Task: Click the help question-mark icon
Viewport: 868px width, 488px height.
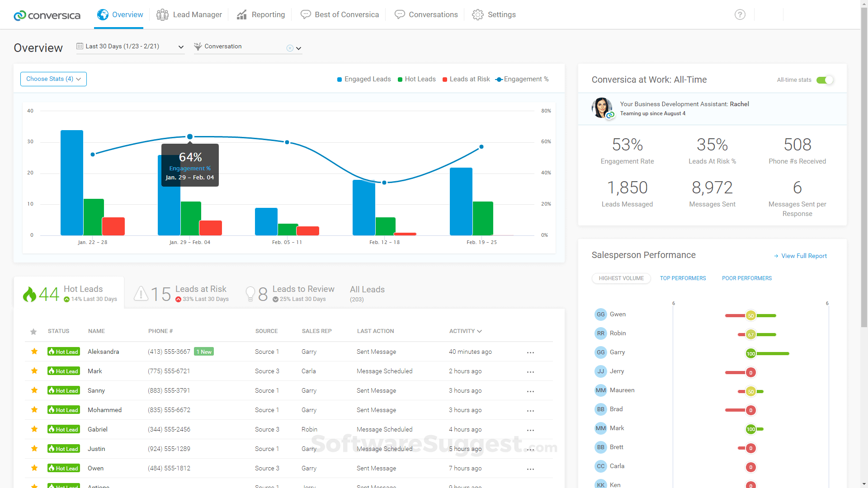Action: click(740, 14)
